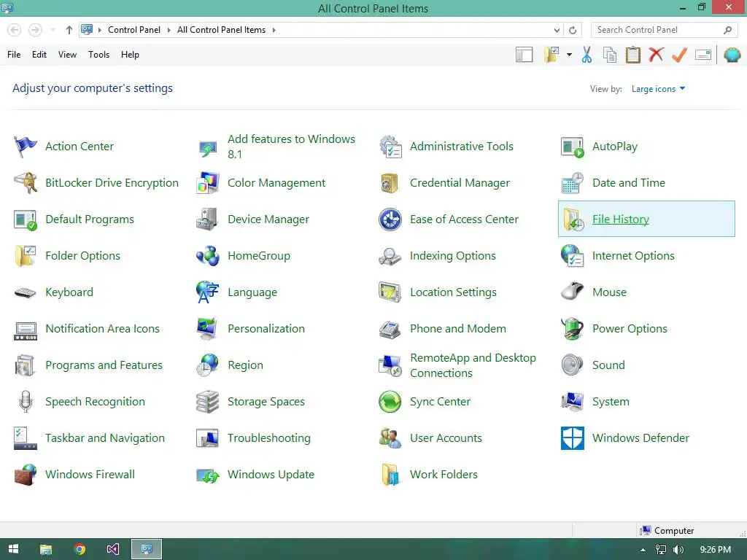Image resolution: width=747 pixels, height=560 pixels.
Task: Open File Explorer from the taskbar
Action: pos(46,549)
